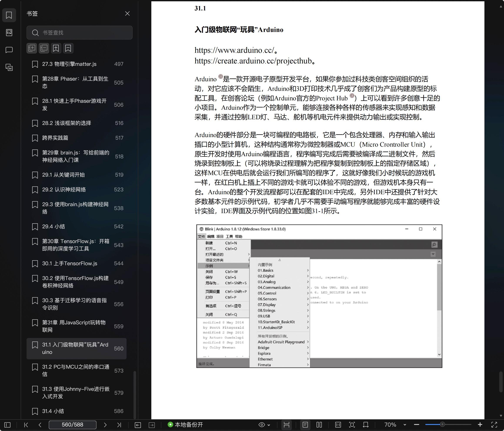Image resolution: width=504 pixels, height=431 pixels.
Task: Open bookmark 第28章 Phaser：从工具到生态
Action: (x=76, y=82)
